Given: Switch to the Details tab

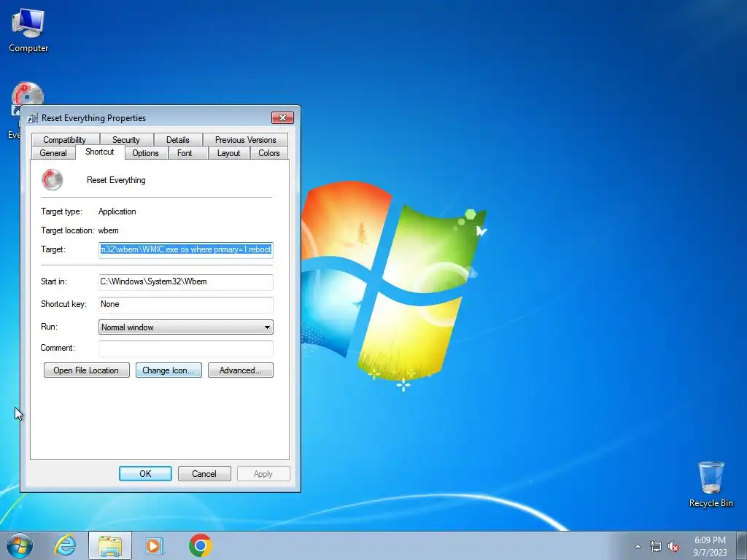Looking at the screenshot, I should click(178, 139).
